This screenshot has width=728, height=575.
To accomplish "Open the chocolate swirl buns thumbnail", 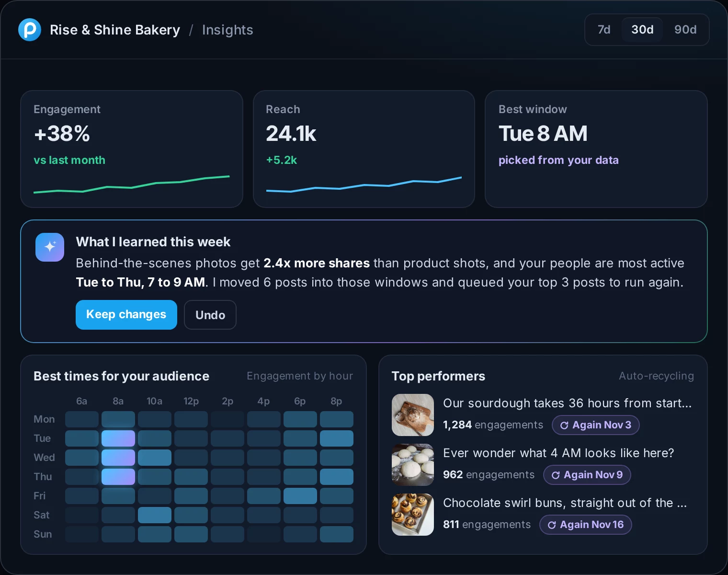I will (x=413, y=515).
